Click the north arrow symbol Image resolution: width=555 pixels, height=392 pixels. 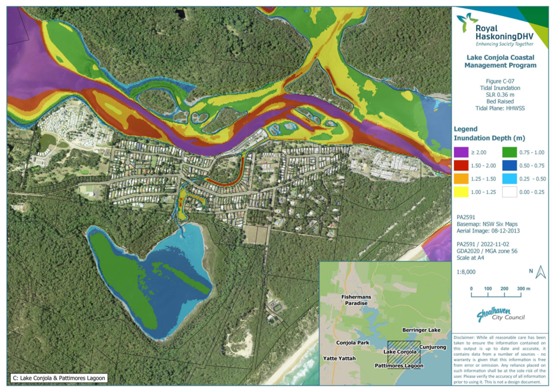540,272
